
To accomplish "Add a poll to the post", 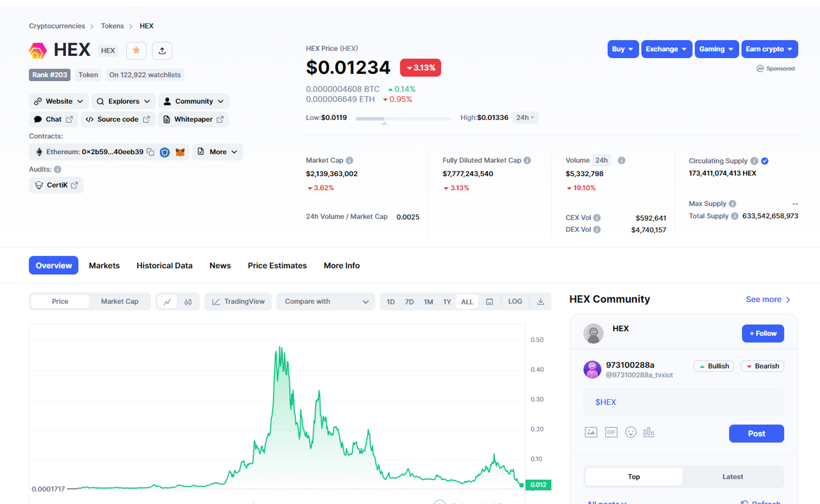I will (648, 432).
